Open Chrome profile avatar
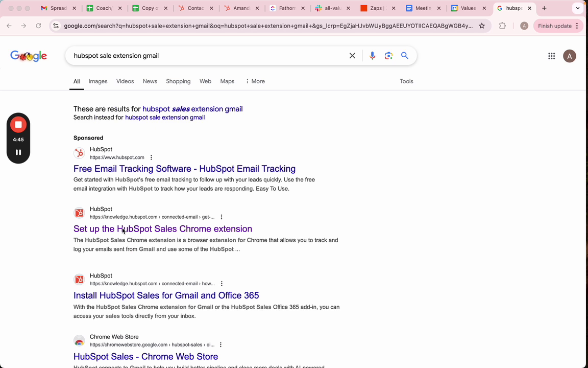Viewport: 588px width, 368px height. (x=524, y=26)
